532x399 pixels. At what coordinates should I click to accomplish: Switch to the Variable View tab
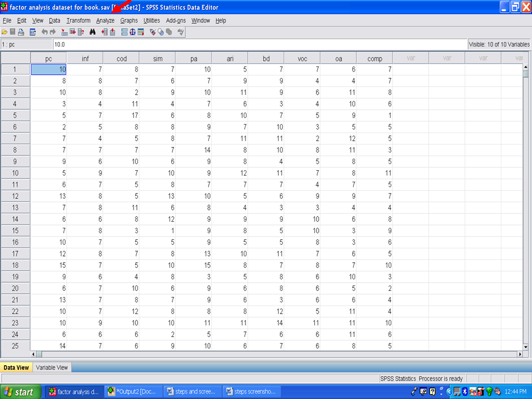(x=52, y=367)
